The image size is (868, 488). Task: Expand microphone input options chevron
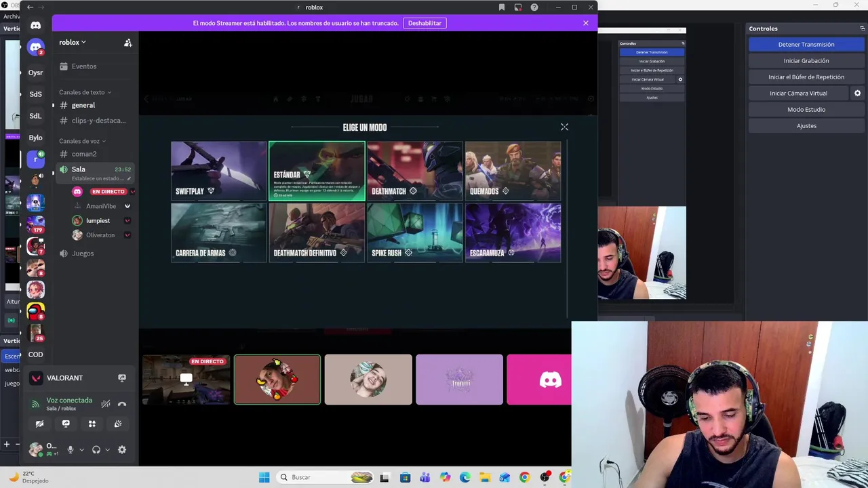pyautogui.click(x=81, y=449)
